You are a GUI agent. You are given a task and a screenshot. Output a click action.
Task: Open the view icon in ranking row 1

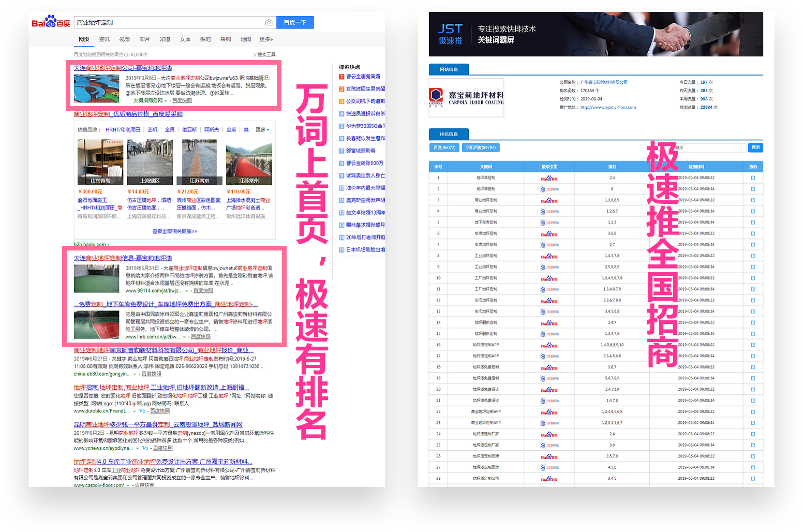(753, 178)
